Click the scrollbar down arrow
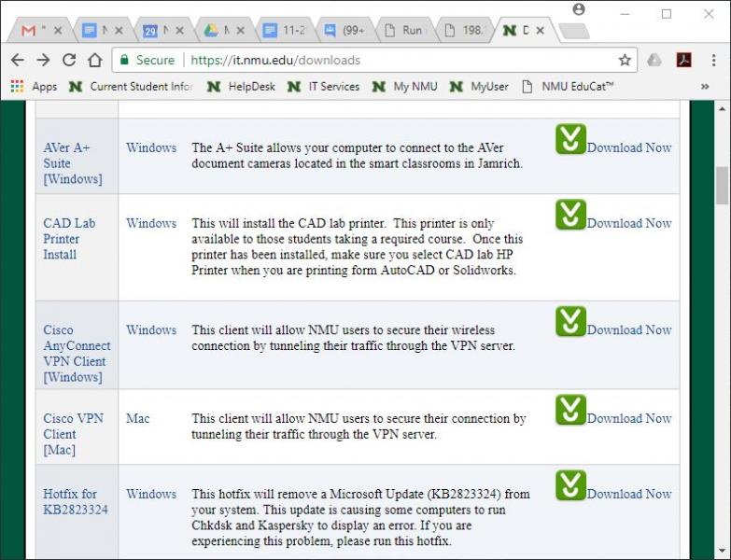The width and height of the screenshot is (731, 560). (x=722, y=552)
